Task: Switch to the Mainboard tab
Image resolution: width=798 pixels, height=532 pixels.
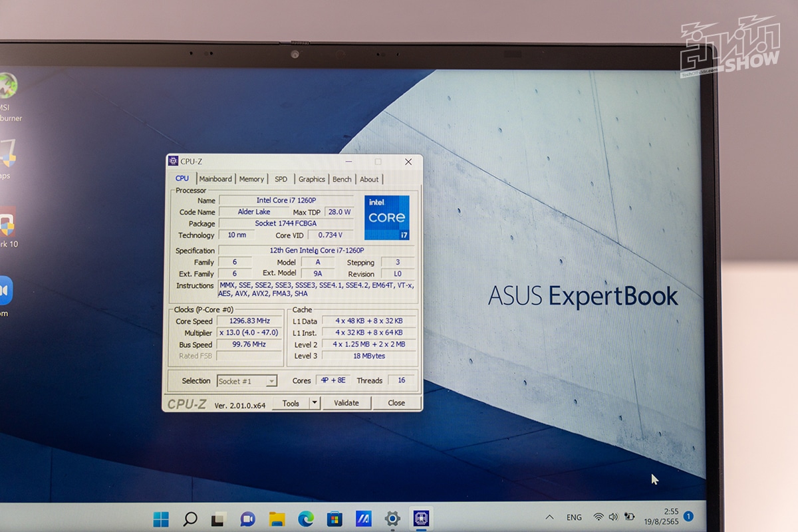Action: (215, 179)
